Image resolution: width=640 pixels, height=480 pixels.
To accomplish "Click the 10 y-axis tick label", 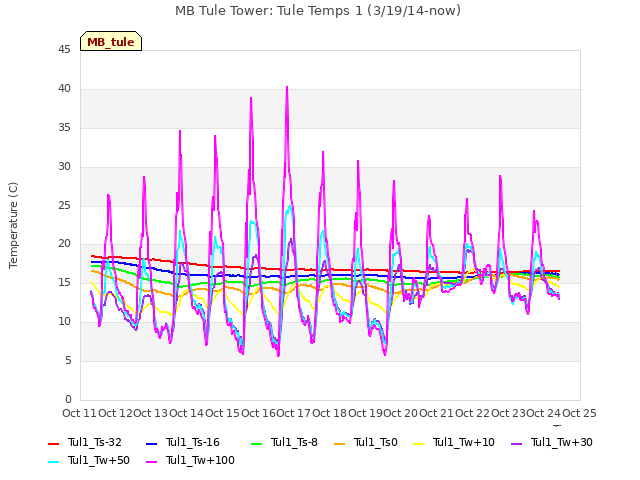I will [64, 322].
